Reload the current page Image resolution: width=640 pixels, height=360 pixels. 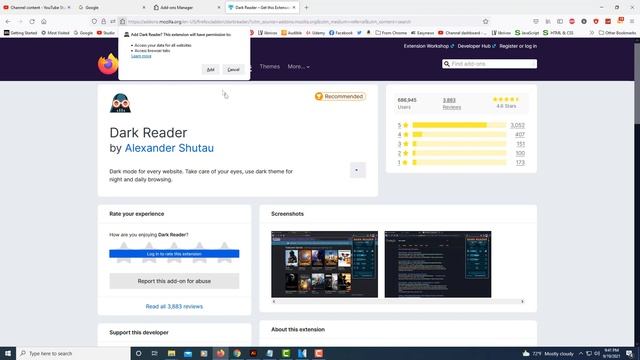click(32, 21)
